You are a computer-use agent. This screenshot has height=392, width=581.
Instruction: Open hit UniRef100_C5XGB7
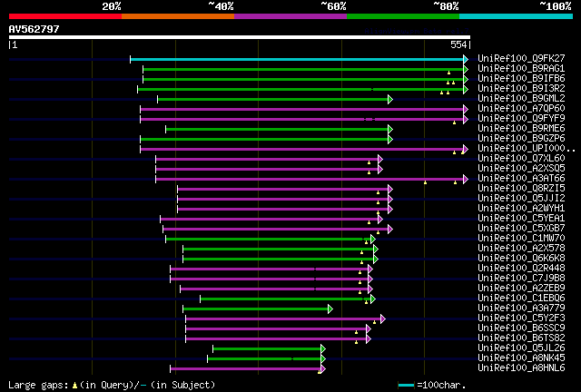pos(521,229)
